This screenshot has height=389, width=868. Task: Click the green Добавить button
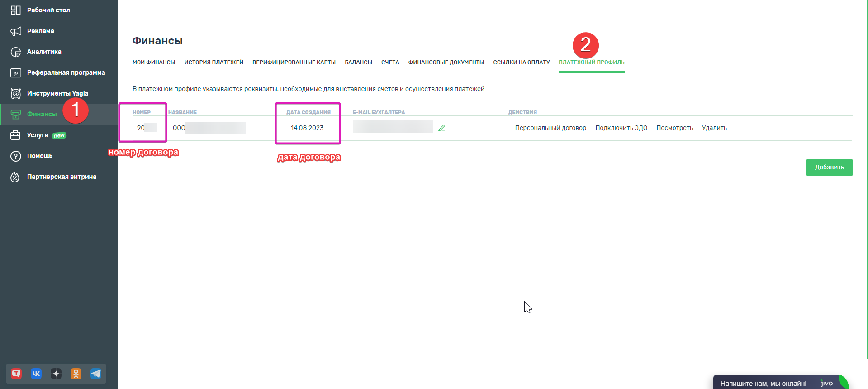[830, 168]
